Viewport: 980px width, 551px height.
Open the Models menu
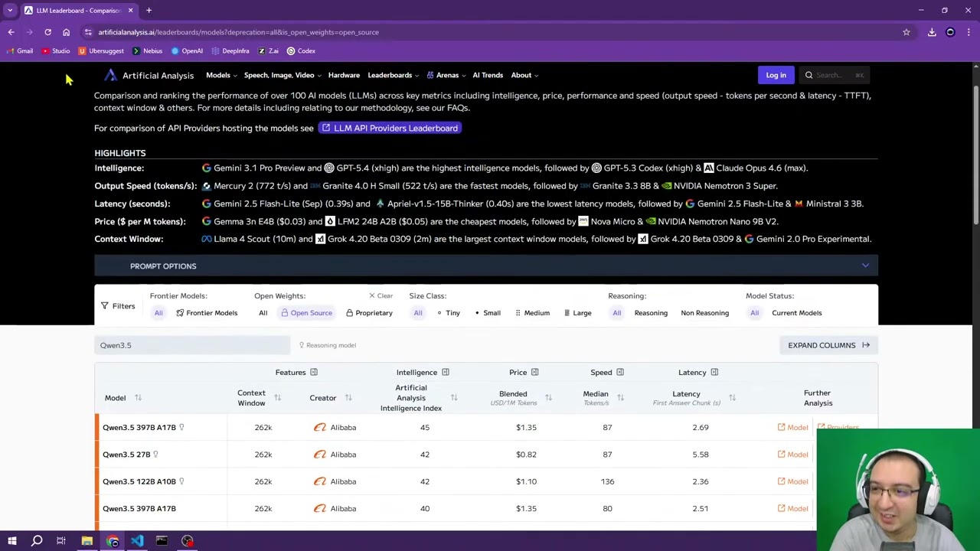[x=221, y=75]
